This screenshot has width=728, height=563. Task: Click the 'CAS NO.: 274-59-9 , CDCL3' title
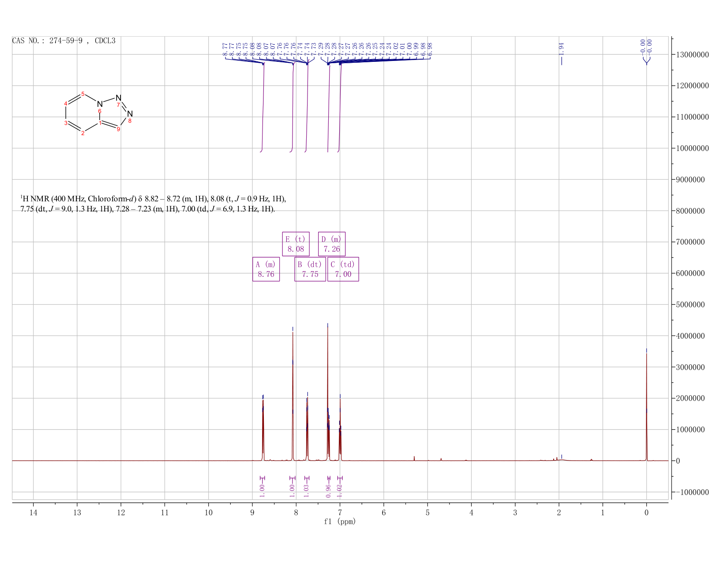coord(64,41)
